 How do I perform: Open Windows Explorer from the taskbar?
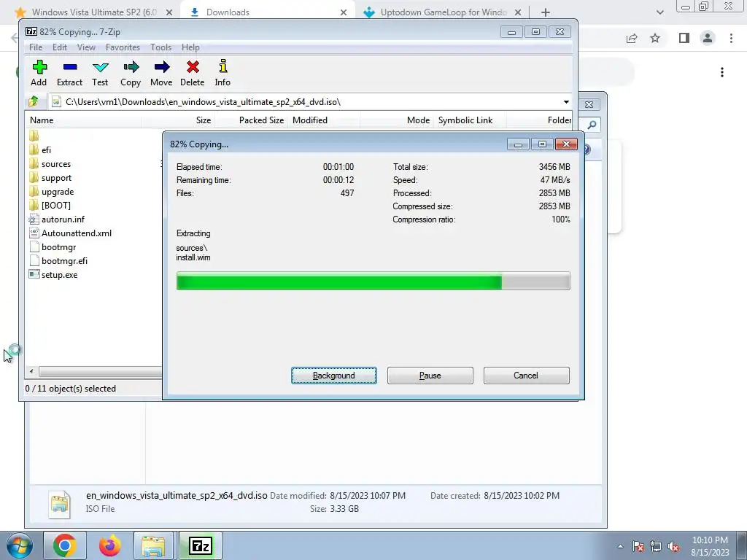[153, 545]
